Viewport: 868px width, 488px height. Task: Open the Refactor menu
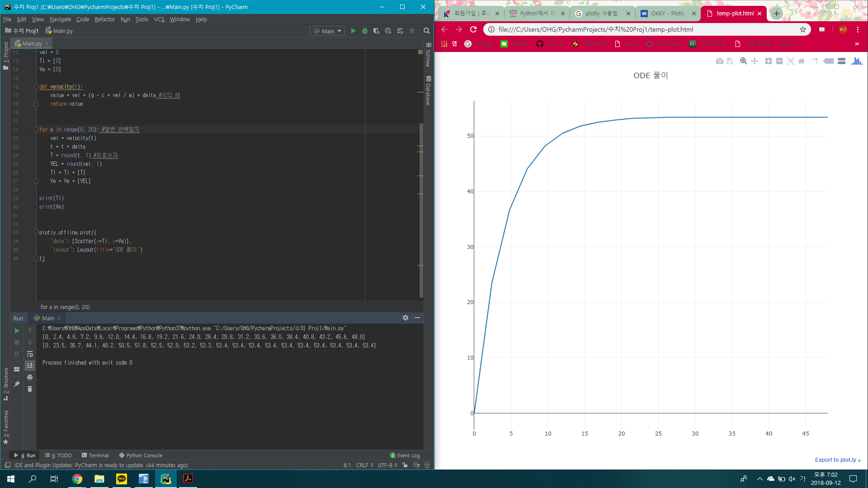(104, 19)
